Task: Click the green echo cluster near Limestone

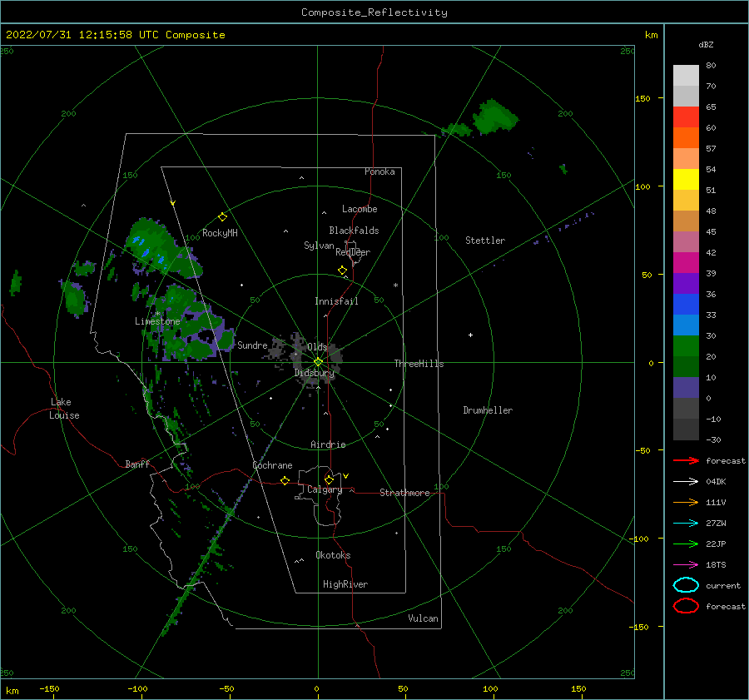Action: coord(190,325)
